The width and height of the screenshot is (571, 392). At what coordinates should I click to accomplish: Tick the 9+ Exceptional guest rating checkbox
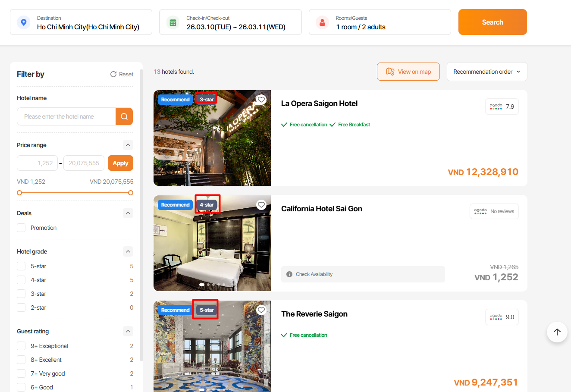21,346
